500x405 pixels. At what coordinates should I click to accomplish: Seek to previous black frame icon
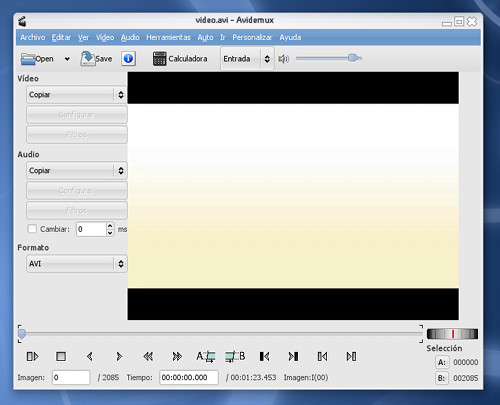click(264, 357)
